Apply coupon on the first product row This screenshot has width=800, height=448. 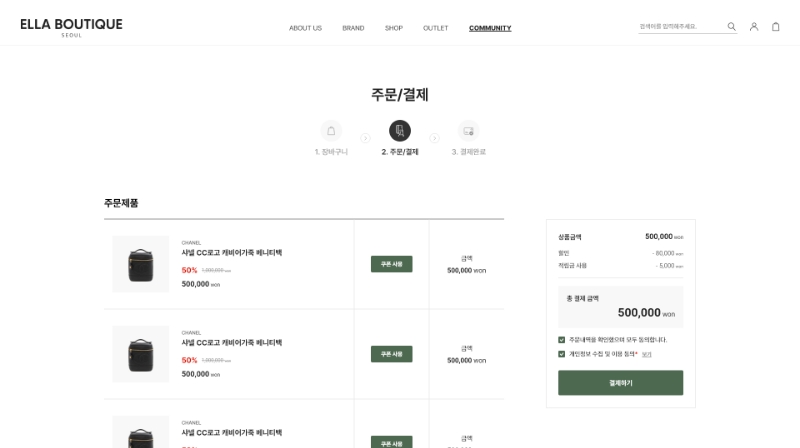click(391, 264)
